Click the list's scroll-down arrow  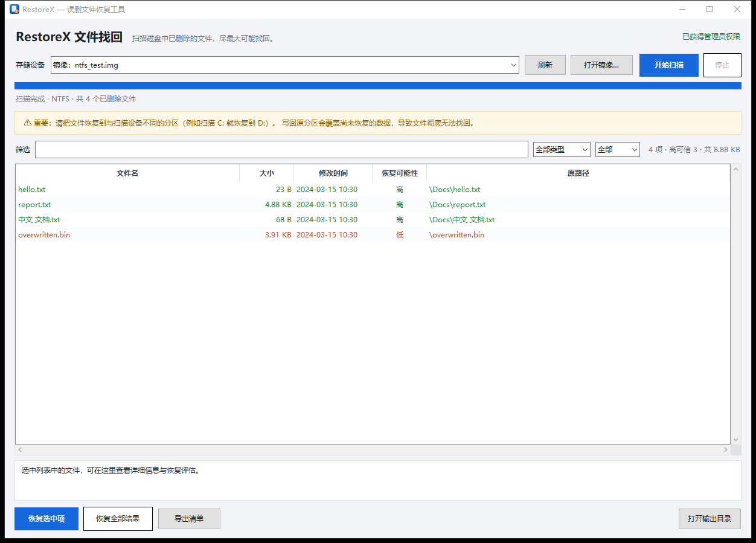tap(735, 439)
